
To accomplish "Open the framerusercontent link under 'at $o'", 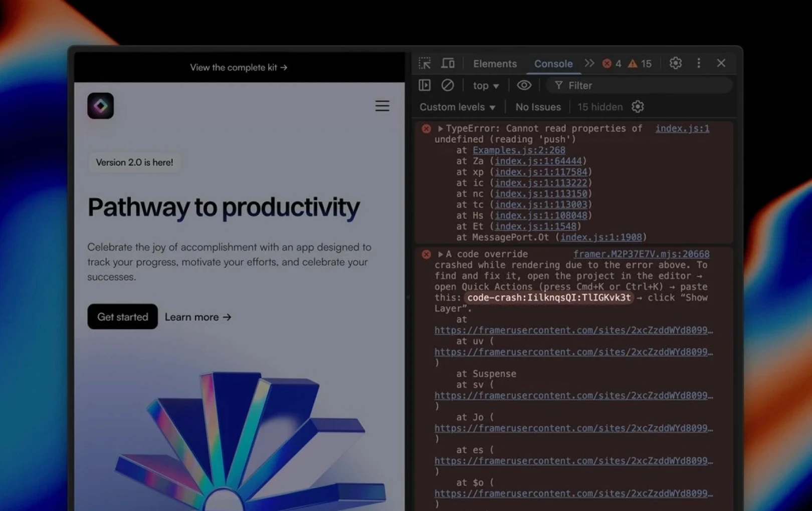I will (x=573, y=493).
